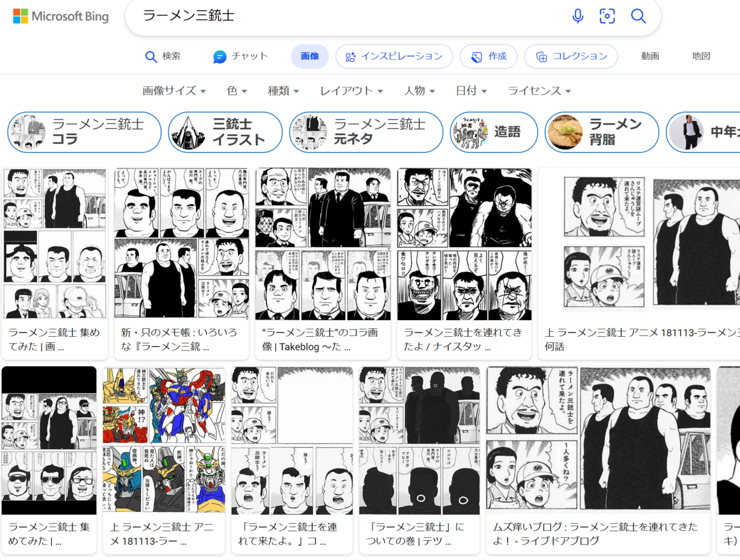Open the 作成 image creator tab
Viewport: 740px width, 560px height.
pos(488,56)
